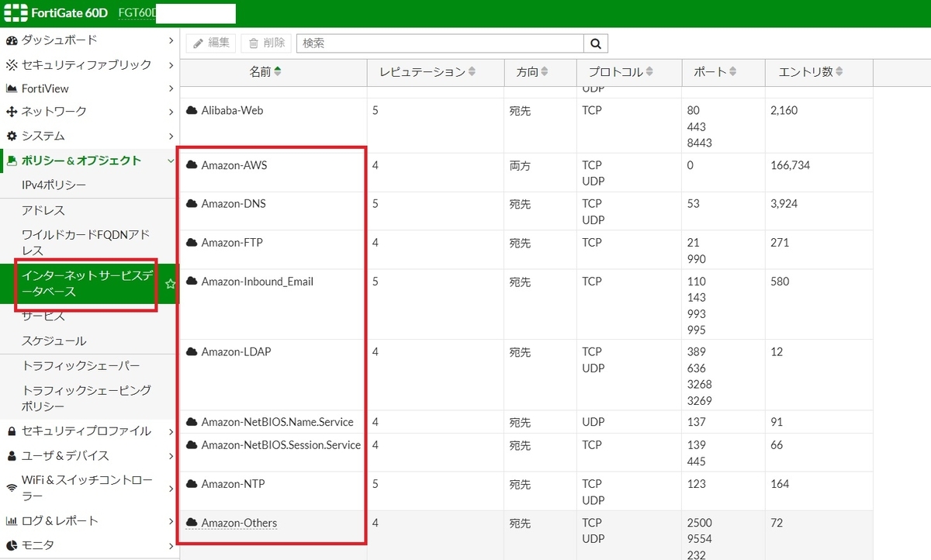This screenshot has height=560, width=931.
Task: Select インターネットサービスデータベース menu item
Action: point(89,284)
